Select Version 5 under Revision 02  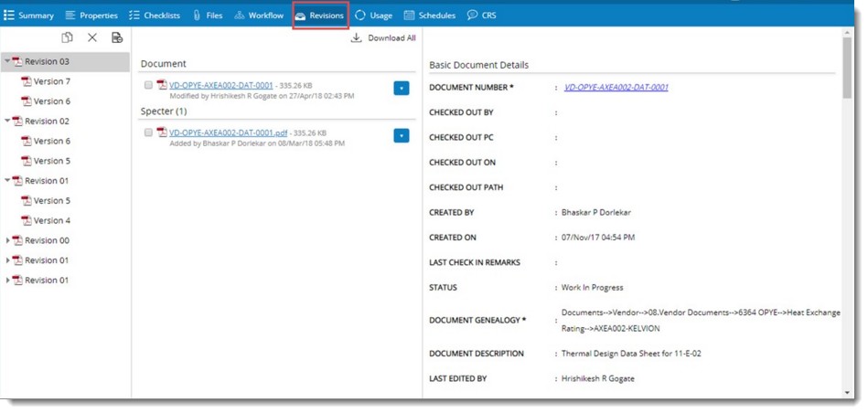point(51,161)
